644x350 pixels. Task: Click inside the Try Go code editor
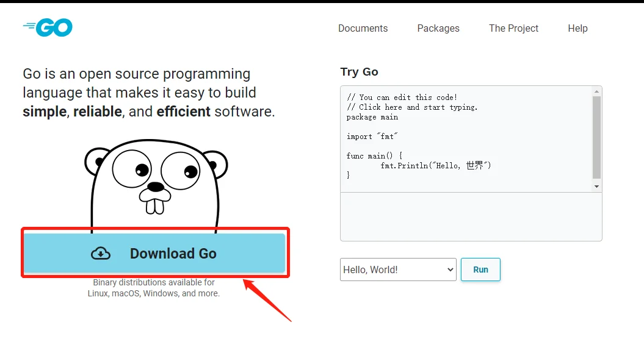tap(466, 138)
